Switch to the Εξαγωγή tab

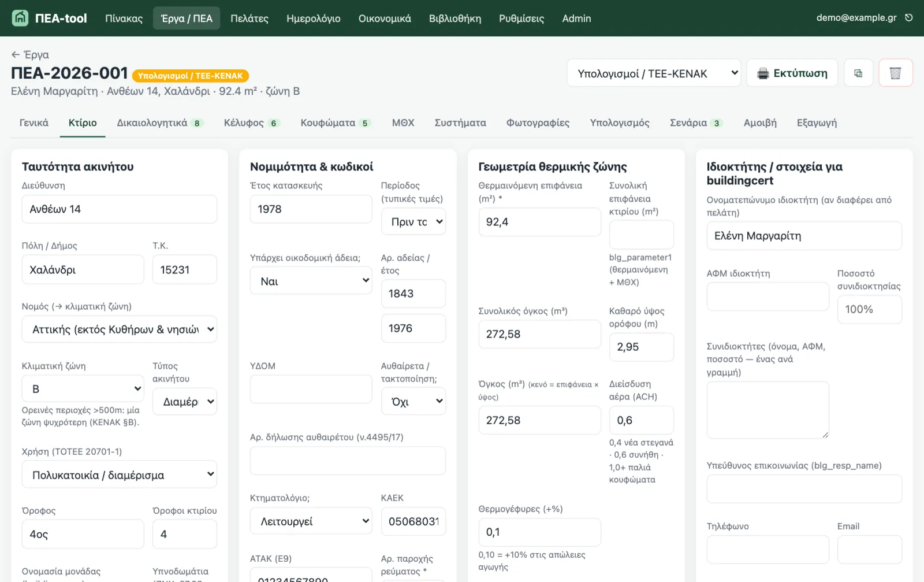[817, 123]
